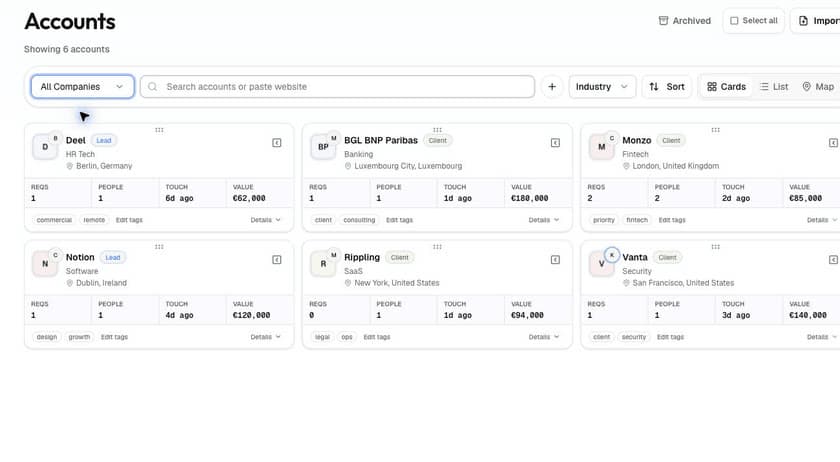
Task: Click the Monzo avatar with M initial
Action: pyautogui.click(x=602, y=147)
